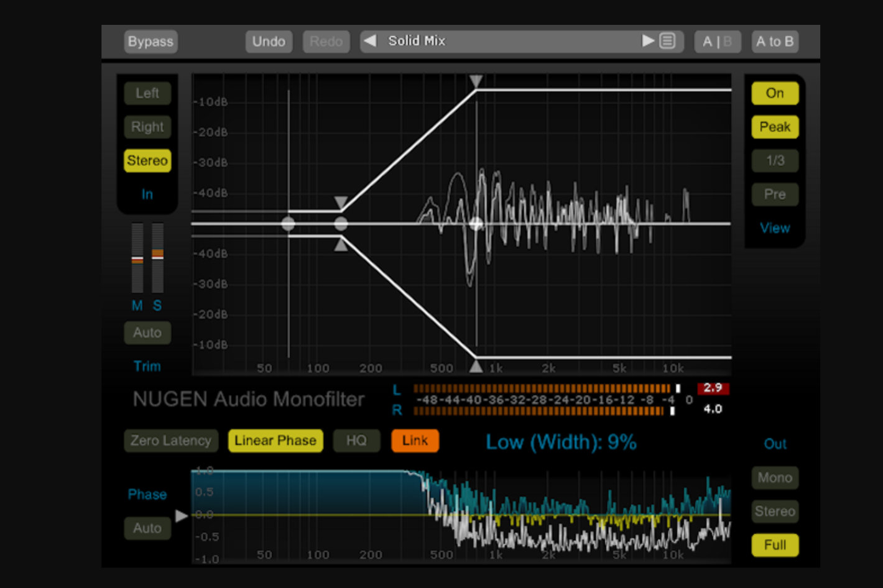Viewport: 883px width, 588px height.
Task: Toggle HQ mode
Action: (356, 441)
